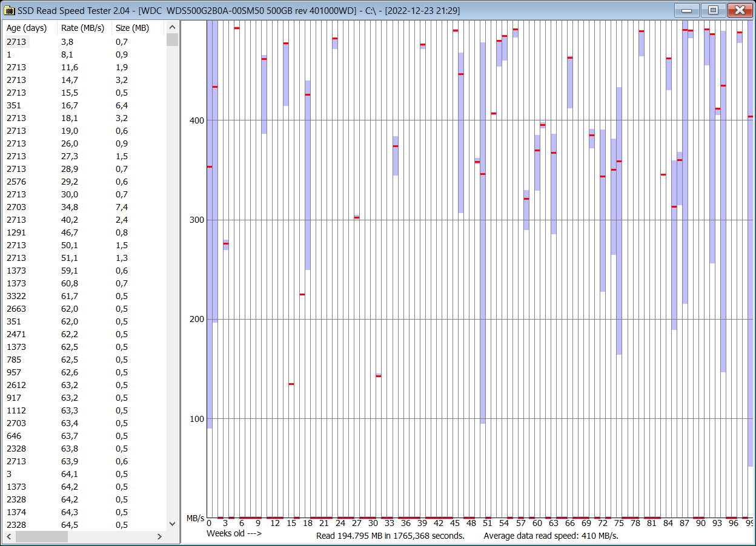
Task: Select the row with rate 63,4
Action: click(x=85, y=423)
